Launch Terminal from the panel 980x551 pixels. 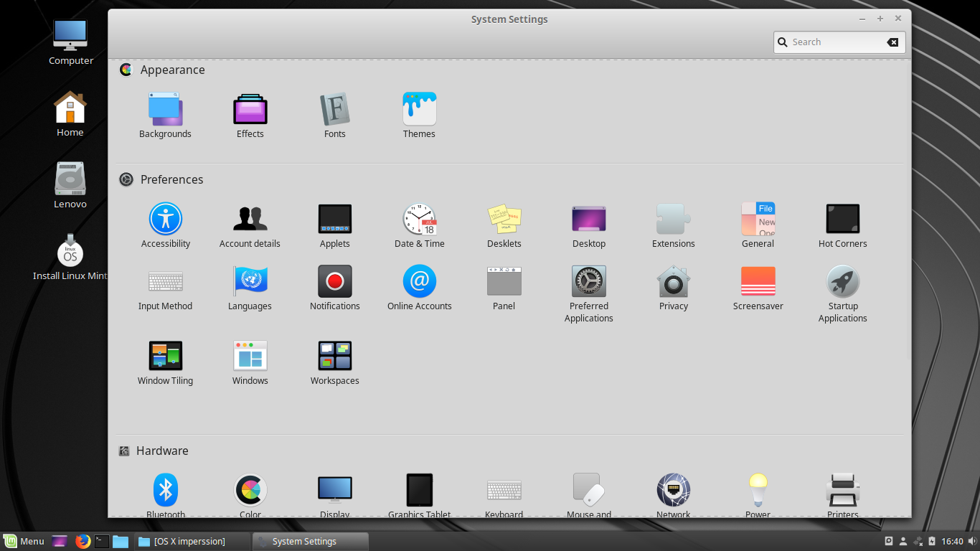(102, 541)
